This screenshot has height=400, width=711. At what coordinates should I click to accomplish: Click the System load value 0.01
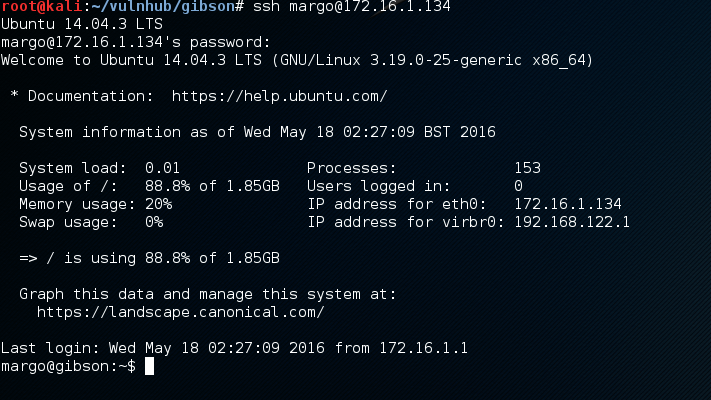pos(162,168)
